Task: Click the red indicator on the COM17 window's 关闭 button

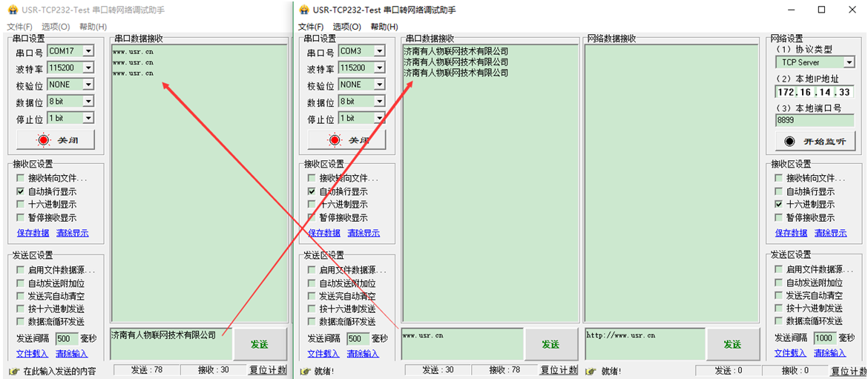Action: click(x=44, y=140)
